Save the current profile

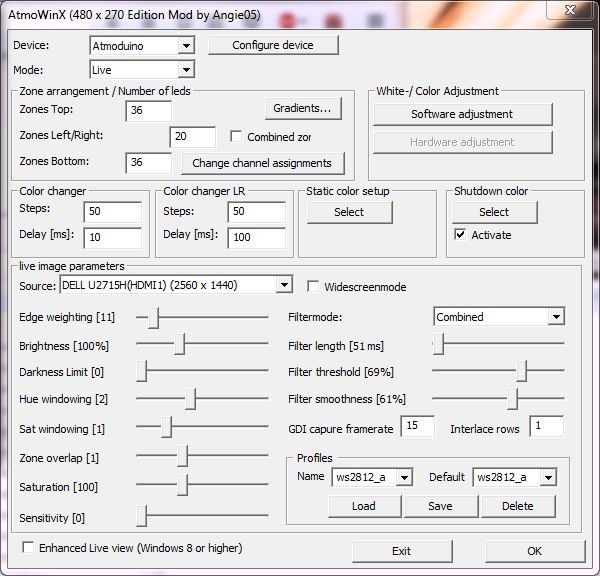440,506
